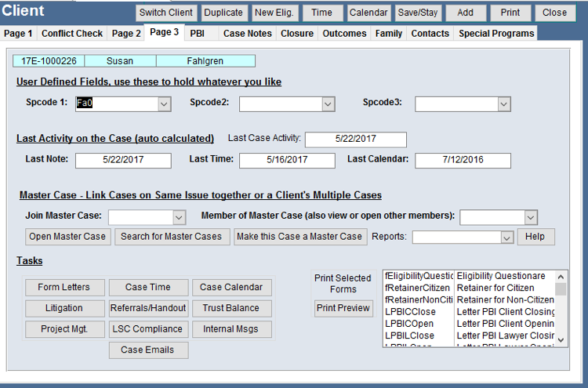This screenshot has width=588, height=388.
Task: Click the LSC Compliance button
Action: [148, 329]
